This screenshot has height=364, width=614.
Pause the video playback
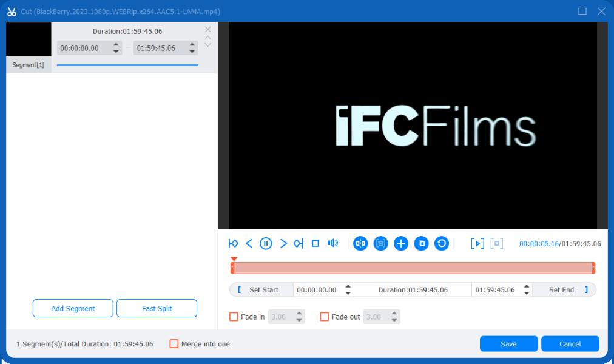(266, 243)
